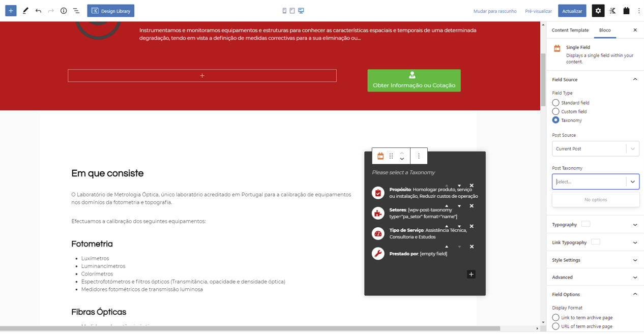Add a new item in the dark block
This screenshot has width=644, height=334.
[471, 275]
